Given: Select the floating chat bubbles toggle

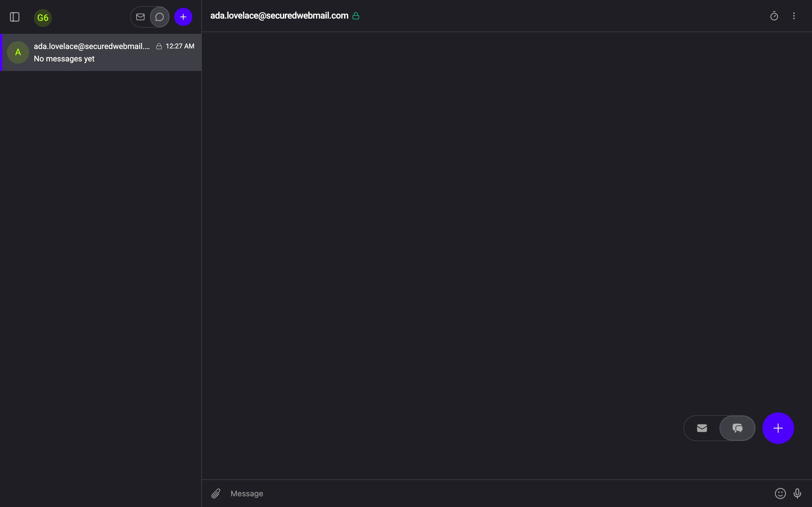Looking at the screenshot, I should (737, 428).
